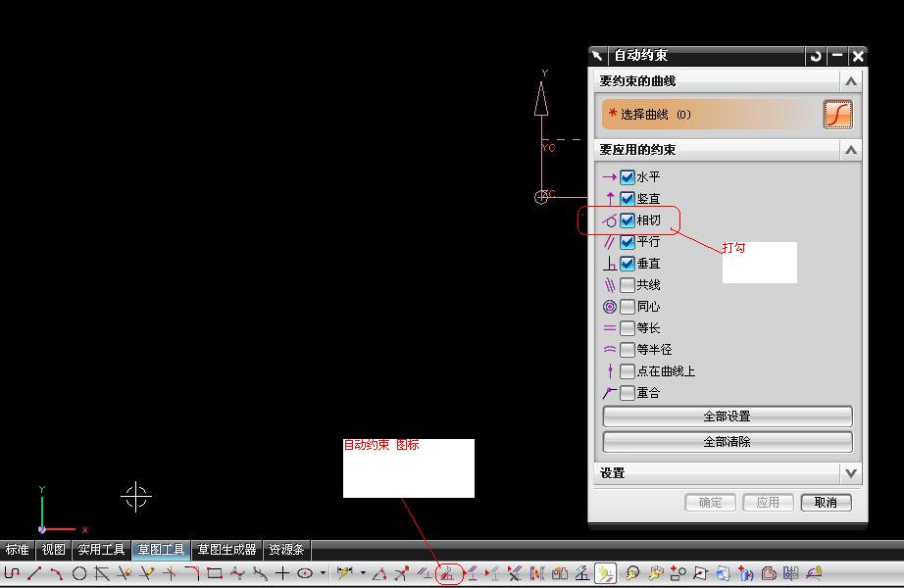The height and width of the screenshot is (588, 904).
Task: Switch to the 草图工具 toolbar tab
Action: tap(161, 550)
